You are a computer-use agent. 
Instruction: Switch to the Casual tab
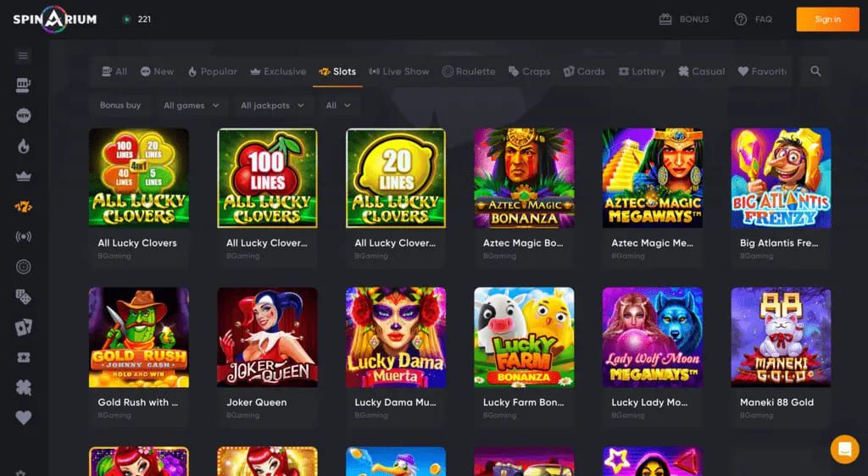tap(701, 71)
